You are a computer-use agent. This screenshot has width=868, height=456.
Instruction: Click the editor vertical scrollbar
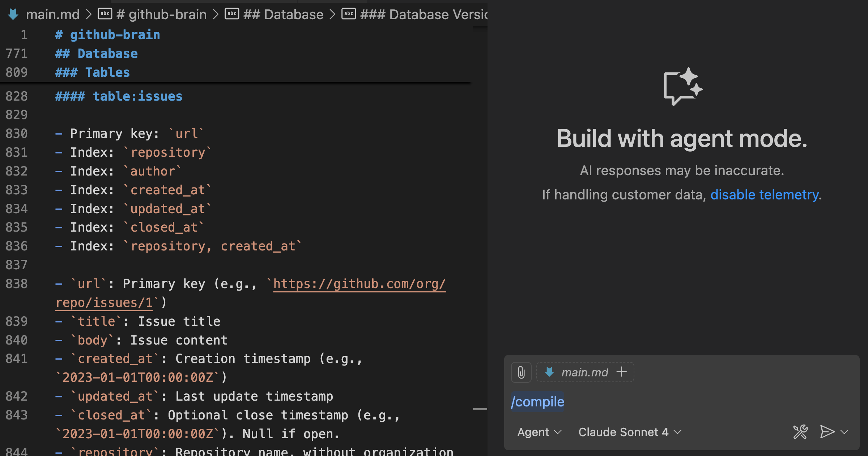point(481,409)
